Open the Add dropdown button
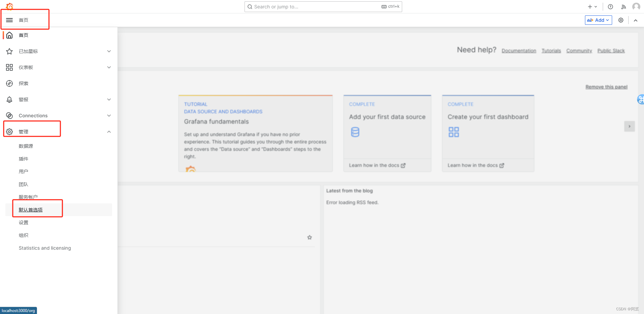This screenshot has width=644, height=314. [598, 20]
